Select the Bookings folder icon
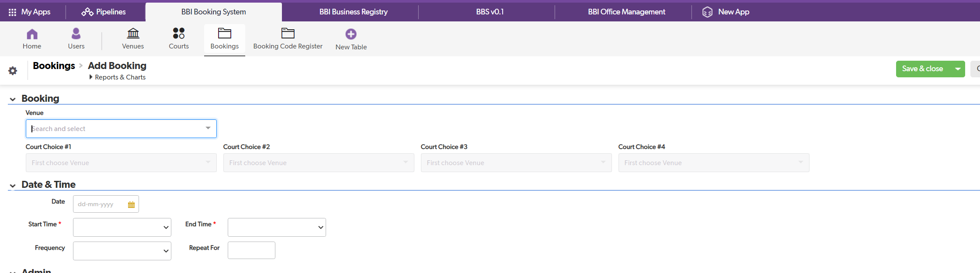The height and width of the screenshot is (273, 980). tap(225, 33)
